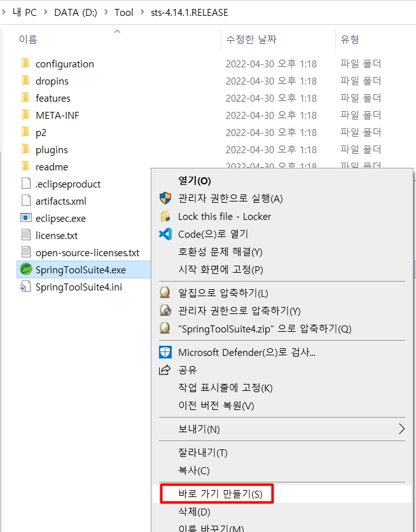
Task: Open the 보내기(N) submenu
Action: 282,429
